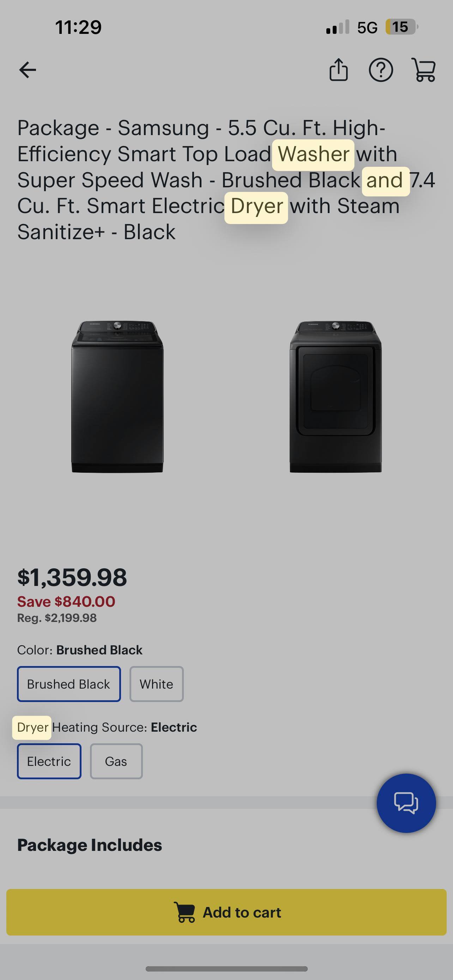The image size is (453, 980).
Task: Select Gas as the dryer heating source
Action: (x=116, y=761)
